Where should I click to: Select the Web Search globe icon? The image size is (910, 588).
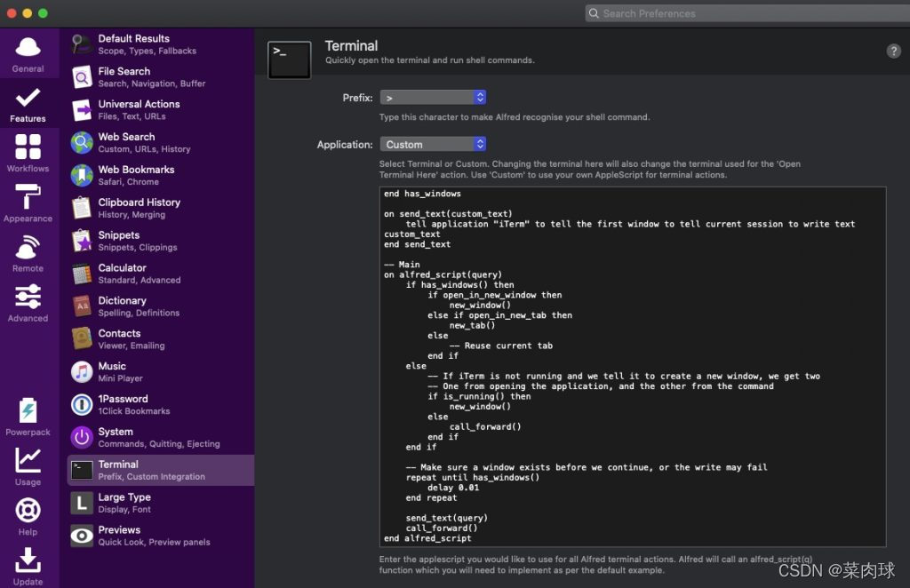(x=82, y=142)
